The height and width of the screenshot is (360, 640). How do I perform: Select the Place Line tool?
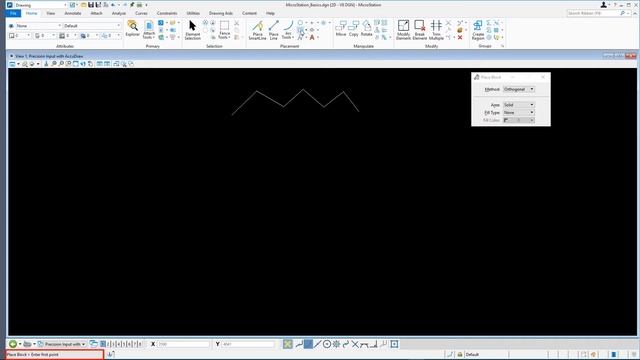point(273,30)
